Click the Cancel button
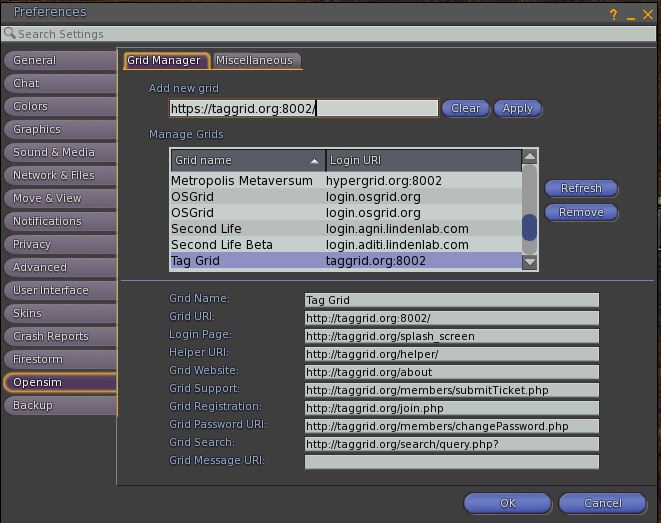The image size is (661, 523). (603, 503)
